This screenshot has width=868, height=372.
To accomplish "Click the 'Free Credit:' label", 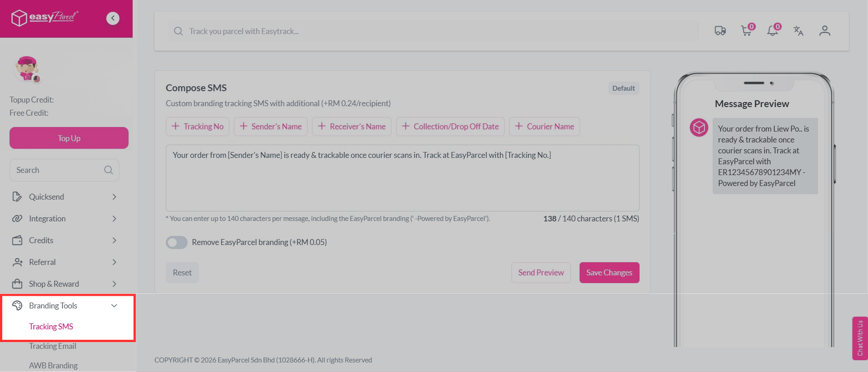I will (x=29, y=113).
